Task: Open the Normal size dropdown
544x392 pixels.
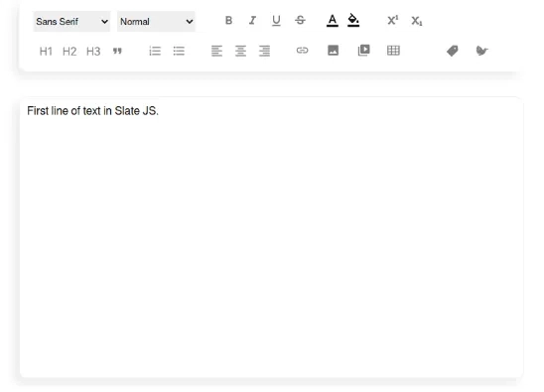Action: click(156, 22)
